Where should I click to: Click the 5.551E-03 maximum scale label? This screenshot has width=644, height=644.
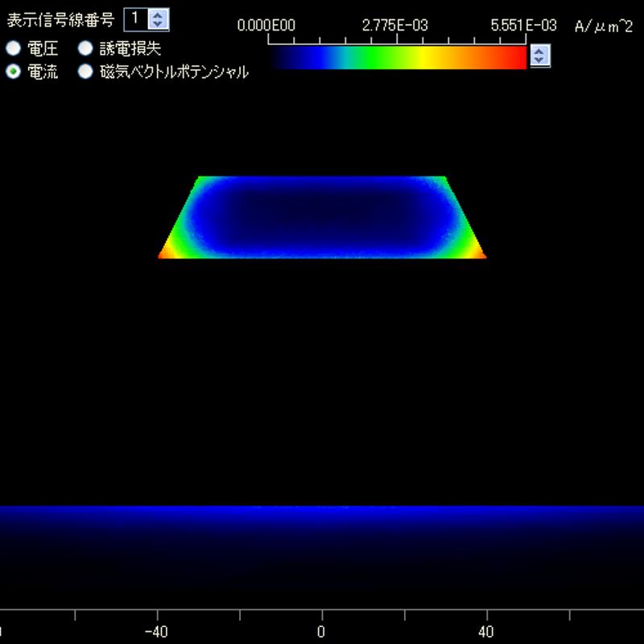pos(523,25)
